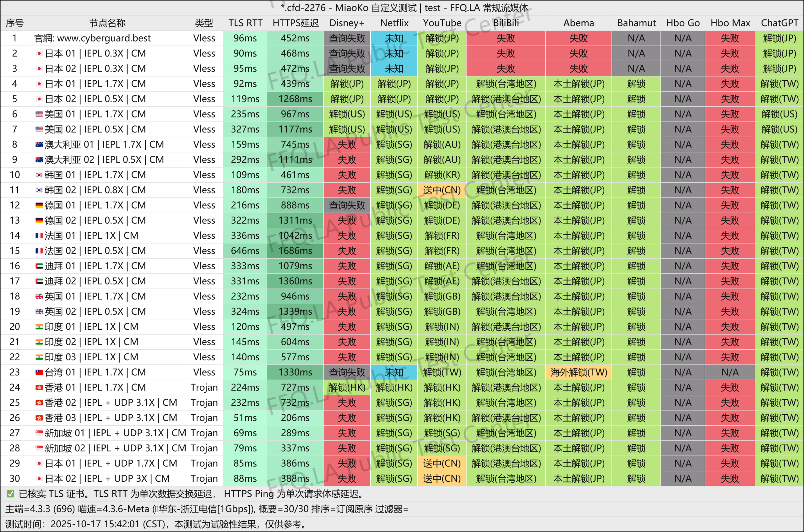
Task: Click the Japan flag icon on row 2
Action: click(39, 53)
